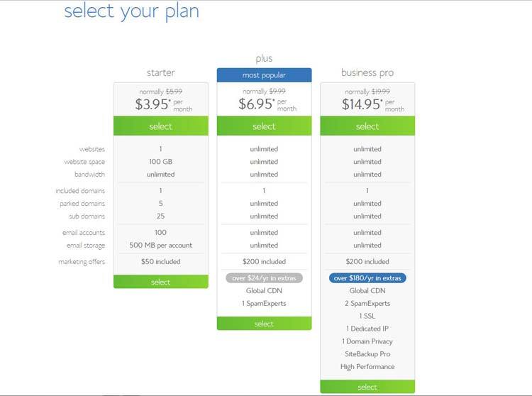Screen dimensions: 532x396
Task: Click the $3.95 starter price
Action: pos(153,104)
